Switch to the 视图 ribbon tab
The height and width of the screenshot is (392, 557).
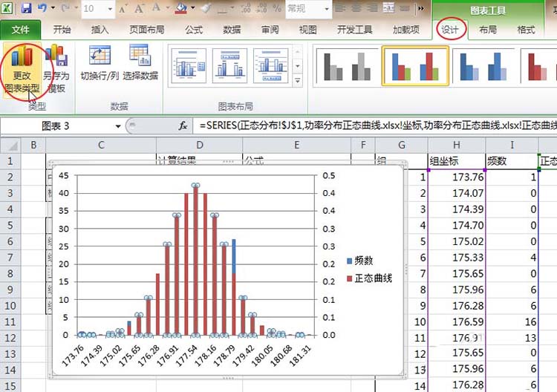pyautogui.click(x=307, y=30)
